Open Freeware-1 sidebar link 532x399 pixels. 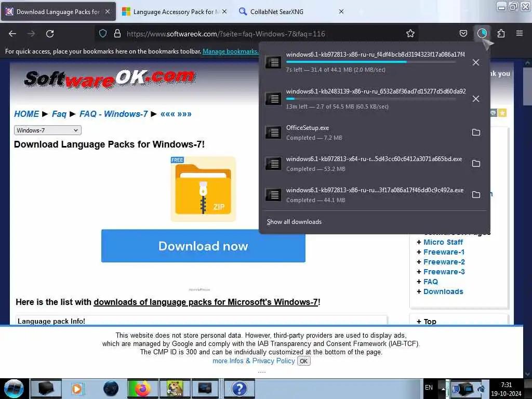444,252
